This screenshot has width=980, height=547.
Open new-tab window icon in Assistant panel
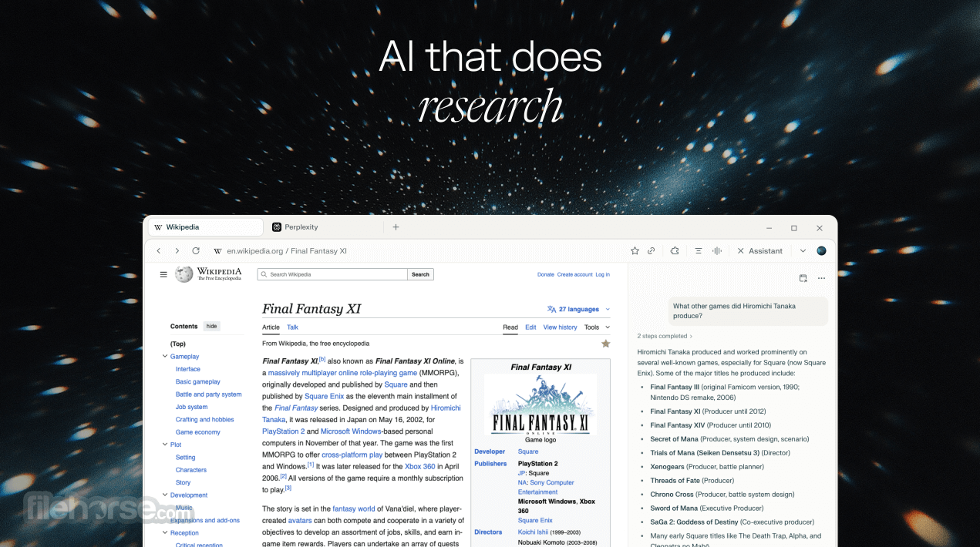803,278
